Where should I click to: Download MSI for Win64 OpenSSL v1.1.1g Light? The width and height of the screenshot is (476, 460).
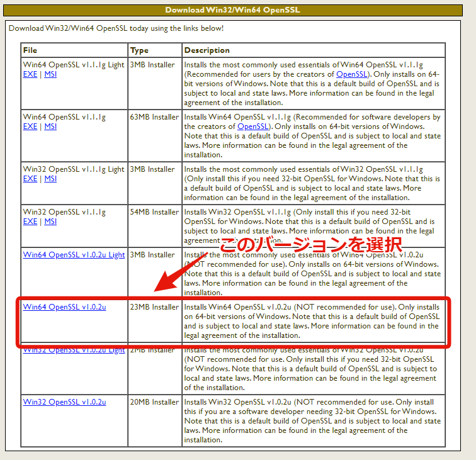[x=50, y=74]
